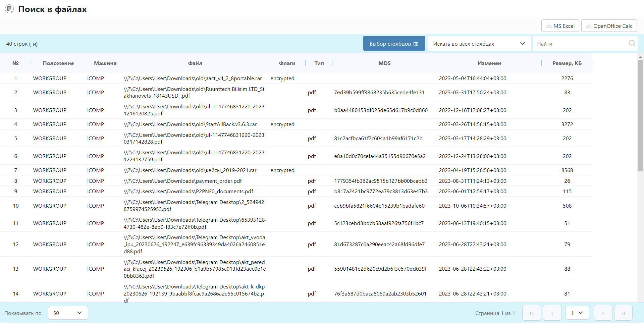Open the page number dropdown
The image size is (644, 323).
coord(577,313)
